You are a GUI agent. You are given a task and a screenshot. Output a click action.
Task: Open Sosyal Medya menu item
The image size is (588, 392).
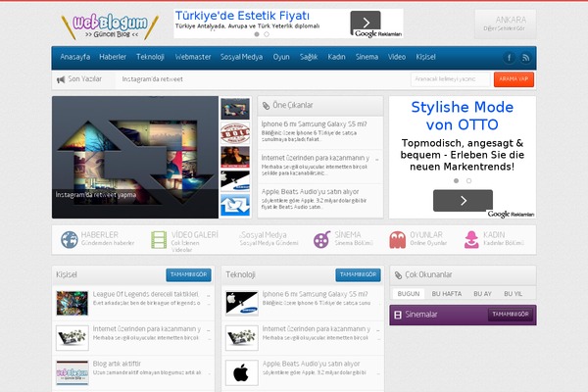(x=241, y=57)
